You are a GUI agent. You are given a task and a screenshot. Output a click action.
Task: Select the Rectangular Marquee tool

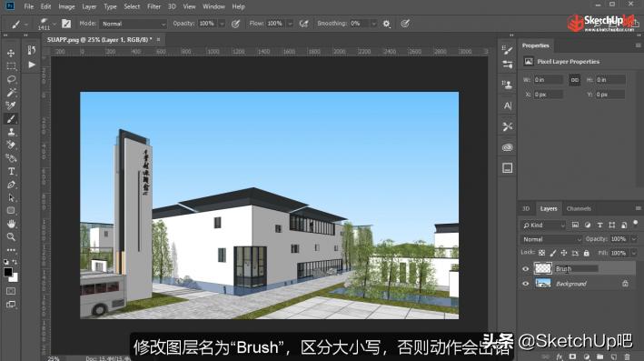click(x=11, y=65)
